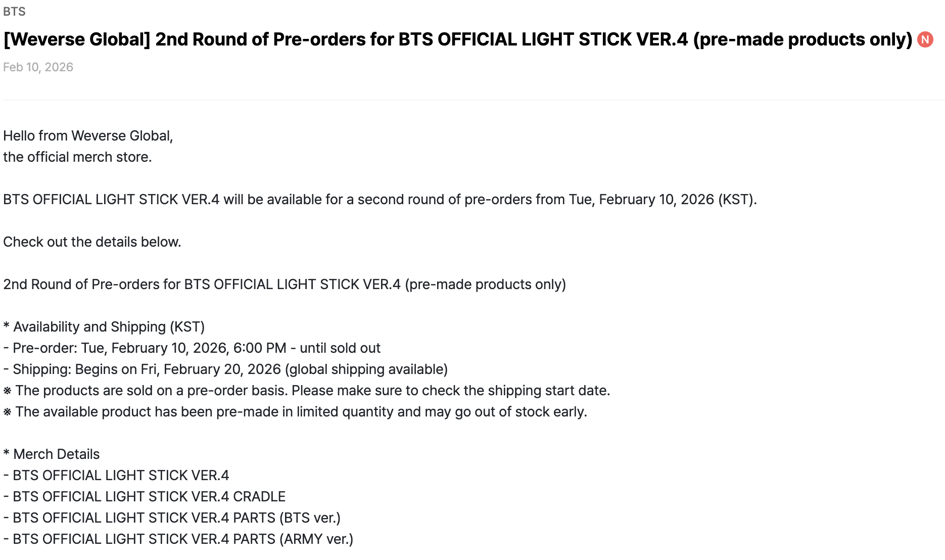Click the 'Merch Details' heading
The height and width of the screenshot is (560, 945).
tap(52, 454)
